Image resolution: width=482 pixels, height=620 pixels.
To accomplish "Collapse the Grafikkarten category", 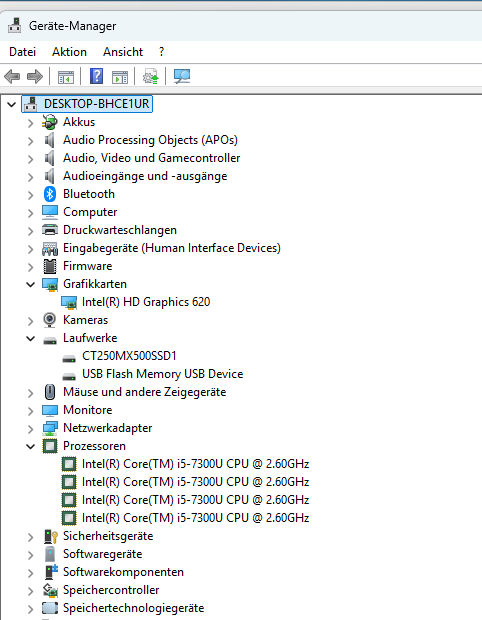I will (x=30, y=284).
